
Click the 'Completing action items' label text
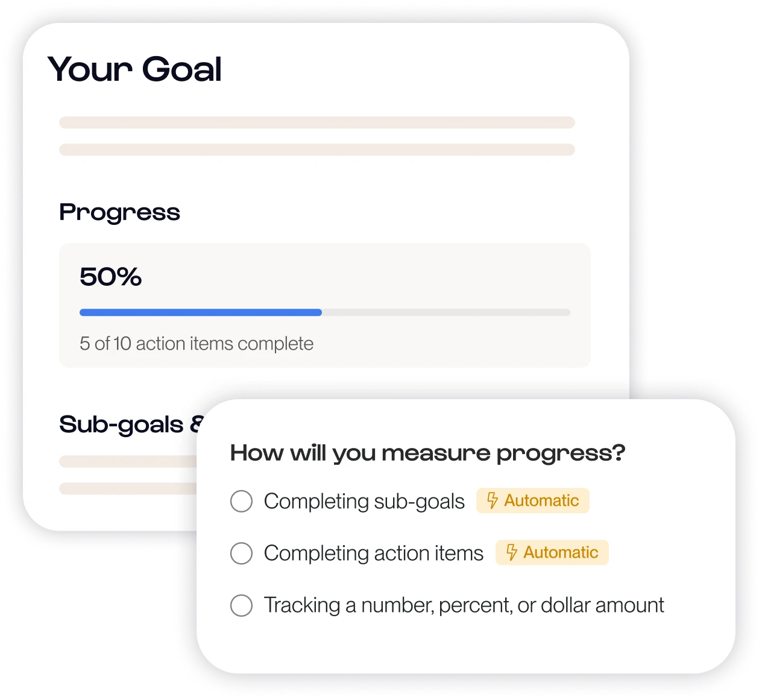pyautogui.click(x=373, y=553)
